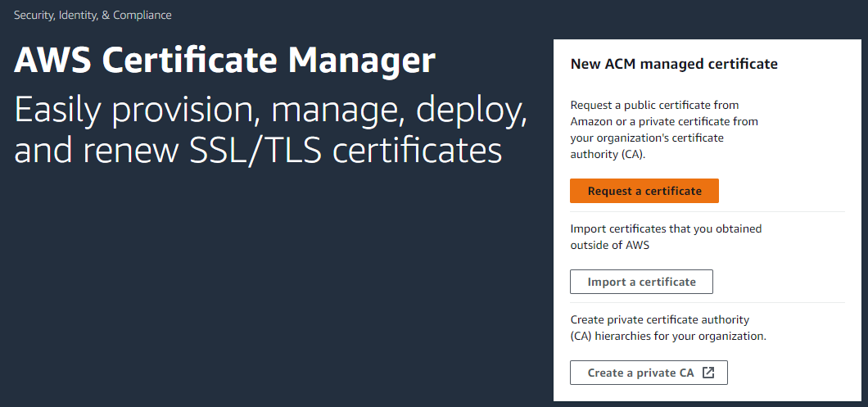Click the New ACM managed certificate title
The width and height of the screenshot is (868, 407).
674,64
